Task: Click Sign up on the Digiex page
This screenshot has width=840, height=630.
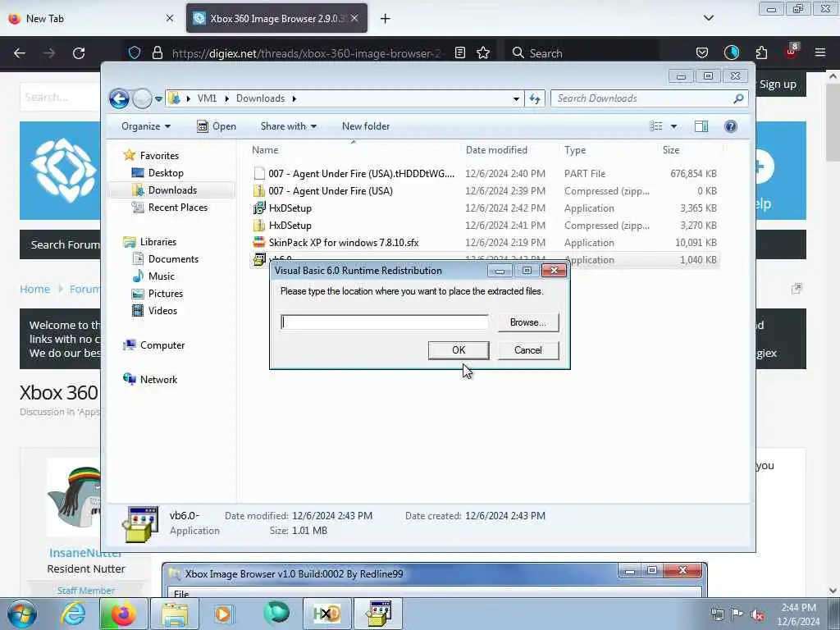Action: point(778,84)
